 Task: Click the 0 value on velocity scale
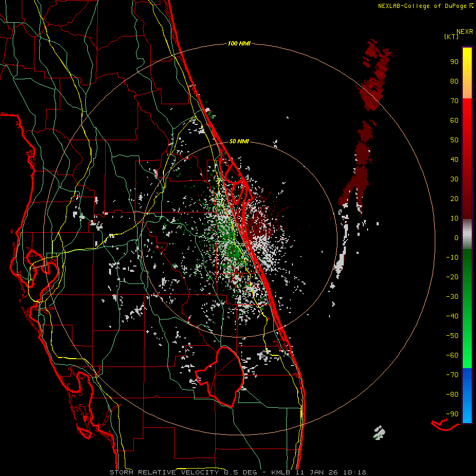(x=456, y=237)
